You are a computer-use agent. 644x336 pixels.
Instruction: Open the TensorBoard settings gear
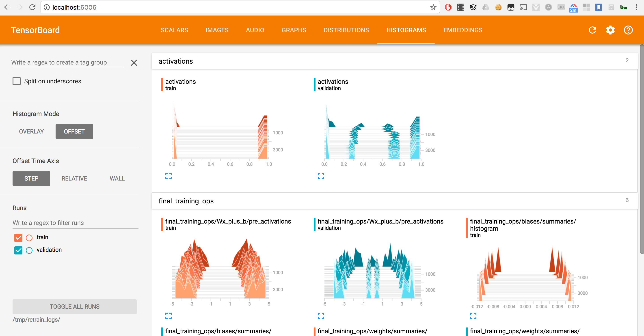click(610, 30)
